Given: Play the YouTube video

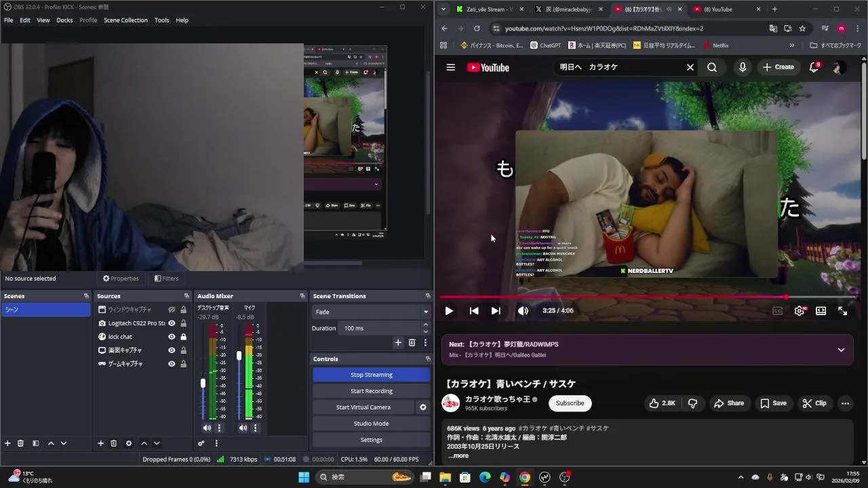Looking at the screenshot, I should 449,310.
